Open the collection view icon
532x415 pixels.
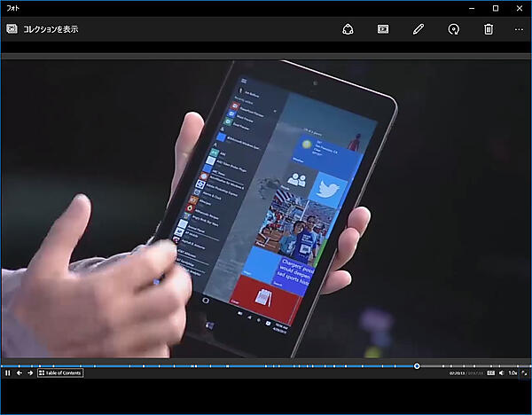pyautogui.click(x=12, y=29)
